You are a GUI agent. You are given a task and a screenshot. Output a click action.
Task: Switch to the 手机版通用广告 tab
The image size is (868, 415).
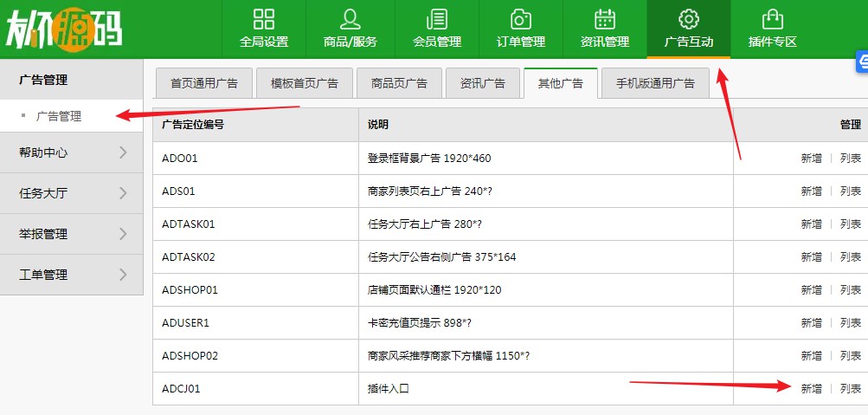(x=655, y=83)
